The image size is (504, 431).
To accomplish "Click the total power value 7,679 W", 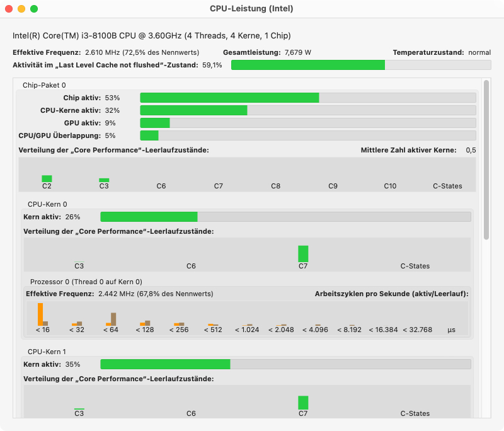I will click(298, 52).
